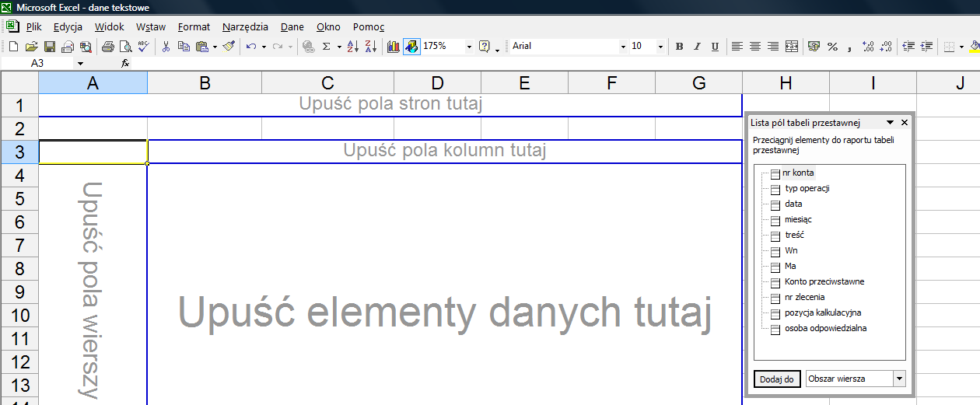Expand the AutoSum functions arrow
The width and height of the screenshot is (980, 405).
coord(339,47)
